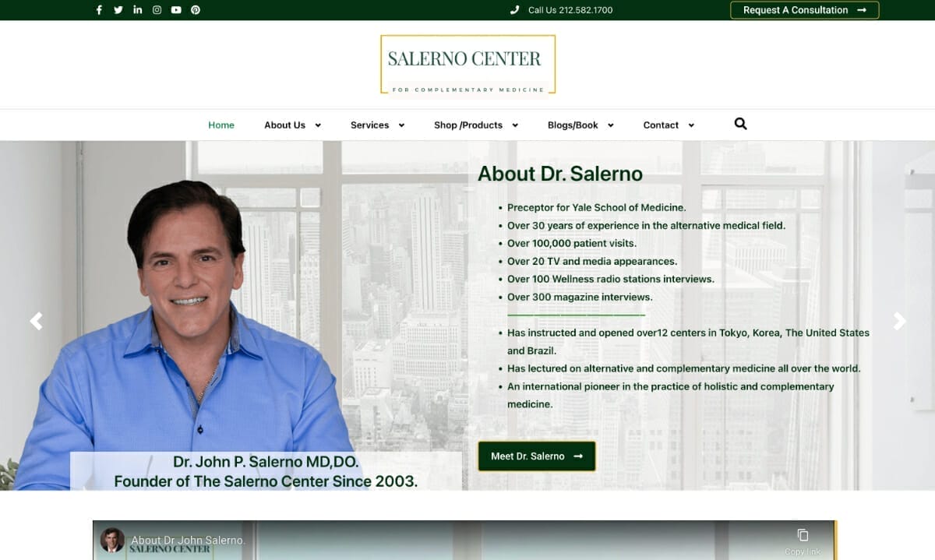Copy the video link using the copy icon
935x560 pixels.
click(803, 535)
